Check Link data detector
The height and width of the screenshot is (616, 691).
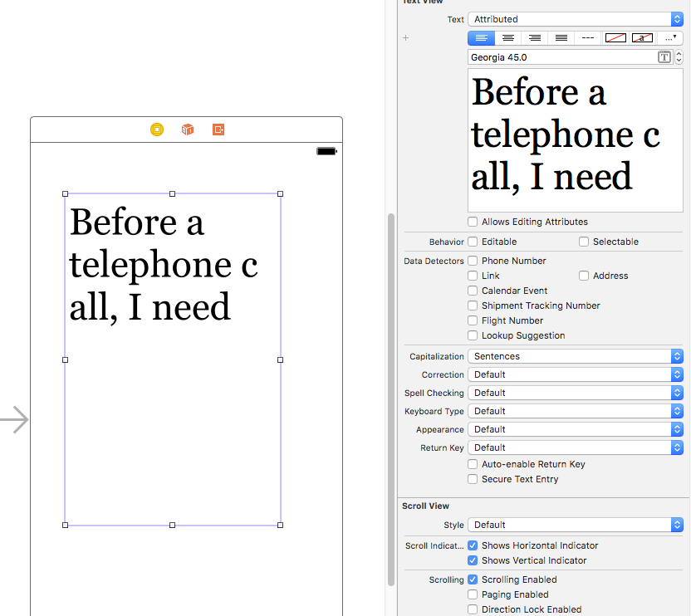click(473, 276)
